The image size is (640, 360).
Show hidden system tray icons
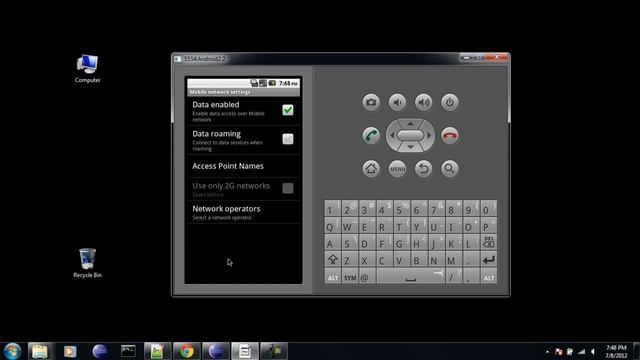547,351
